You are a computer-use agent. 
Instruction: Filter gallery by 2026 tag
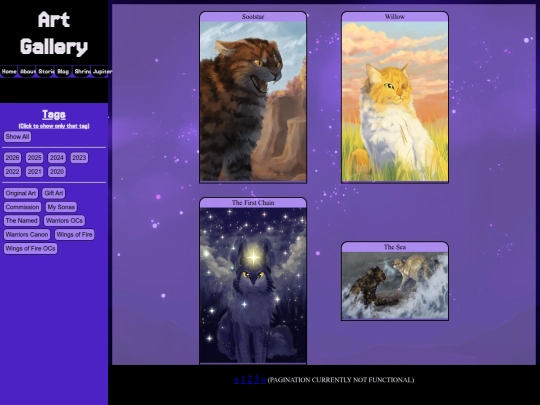point(12,158)
